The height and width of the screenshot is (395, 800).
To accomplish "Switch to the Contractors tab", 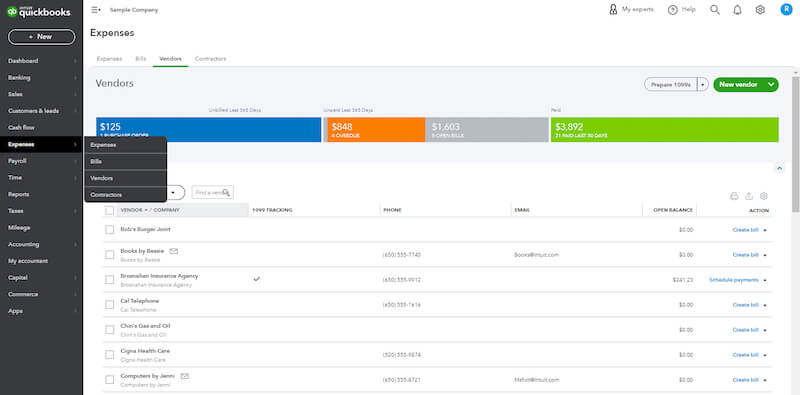I will 210,59.
